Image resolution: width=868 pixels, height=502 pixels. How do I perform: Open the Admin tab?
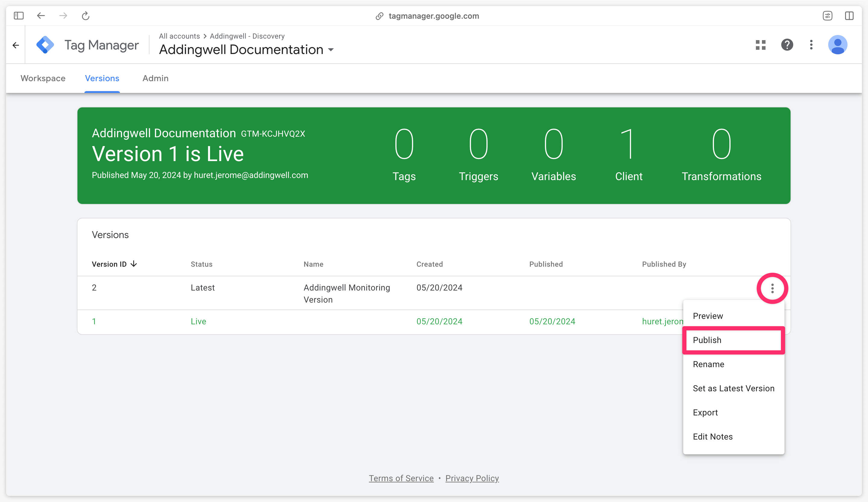155,78
